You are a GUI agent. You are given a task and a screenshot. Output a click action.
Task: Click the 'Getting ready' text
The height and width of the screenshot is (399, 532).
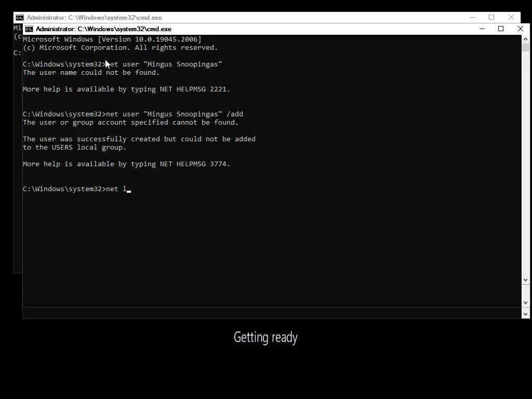click(265, 337)
